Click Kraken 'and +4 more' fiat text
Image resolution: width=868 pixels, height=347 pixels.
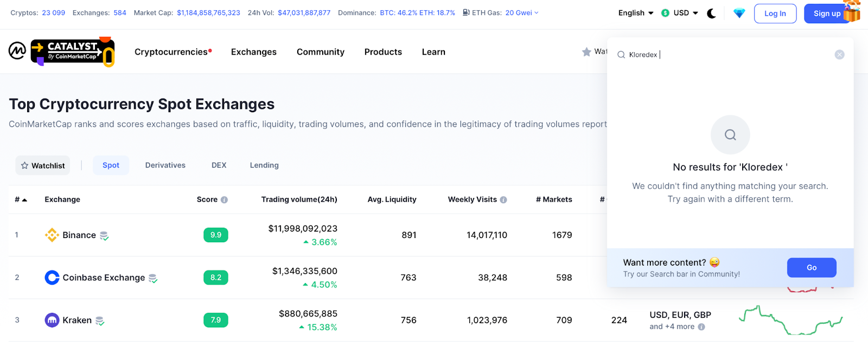[672, 326]
